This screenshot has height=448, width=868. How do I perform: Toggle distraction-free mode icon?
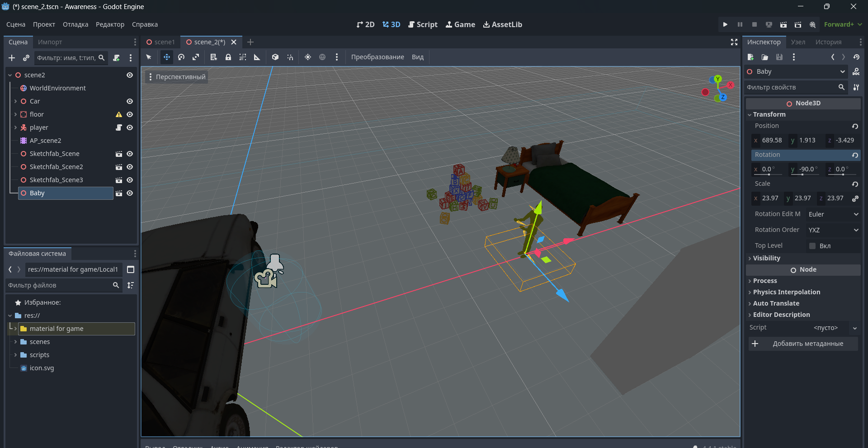click(x=734, y=42)
